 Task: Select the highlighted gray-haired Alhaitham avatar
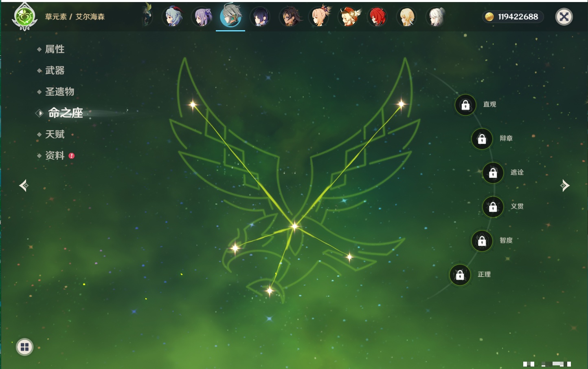(230, 16)
